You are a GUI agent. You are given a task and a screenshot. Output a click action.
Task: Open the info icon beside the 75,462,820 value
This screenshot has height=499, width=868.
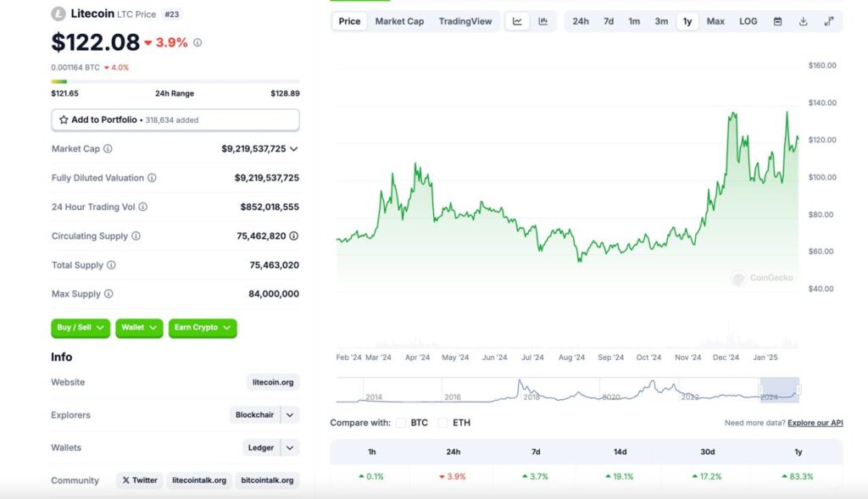coord(294,236)
